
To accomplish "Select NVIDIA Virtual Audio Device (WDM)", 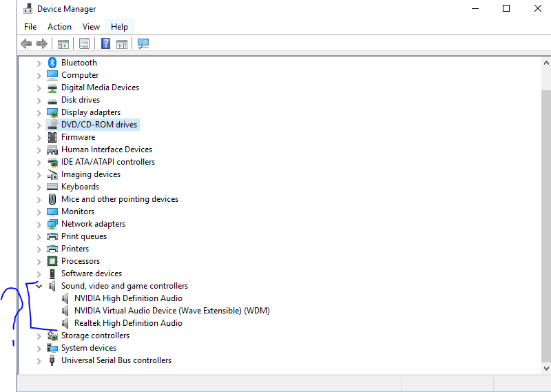I will pyautogui.click(x=171, y=311).
